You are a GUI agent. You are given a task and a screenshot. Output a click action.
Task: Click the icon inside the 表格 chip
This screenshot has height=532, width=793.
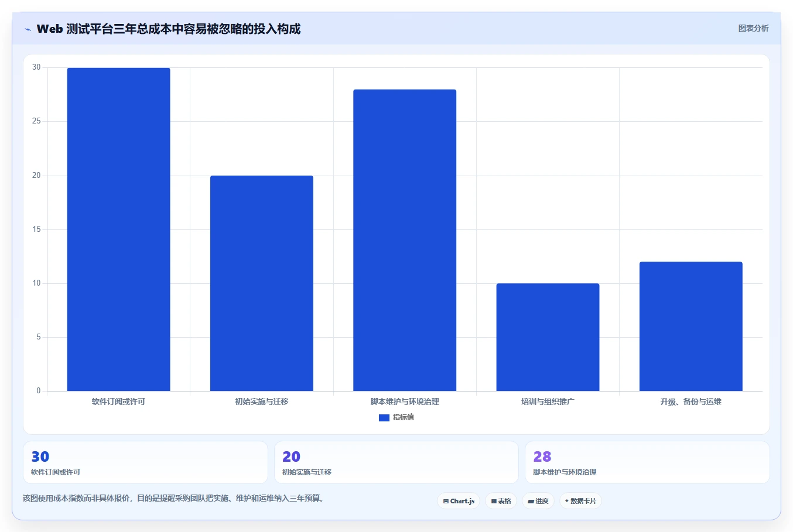(x=494, y=502)
